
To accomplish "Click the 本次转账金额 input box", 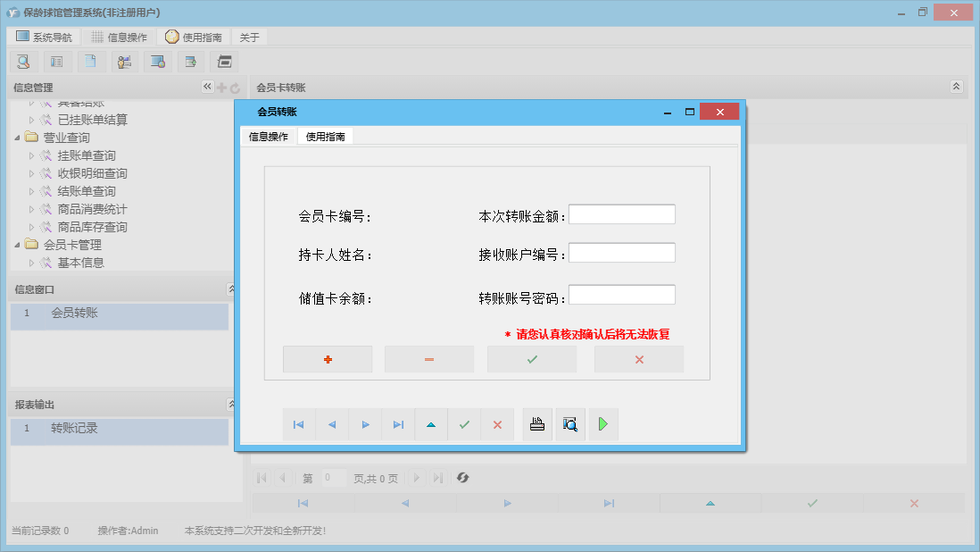I will point(622,213).
